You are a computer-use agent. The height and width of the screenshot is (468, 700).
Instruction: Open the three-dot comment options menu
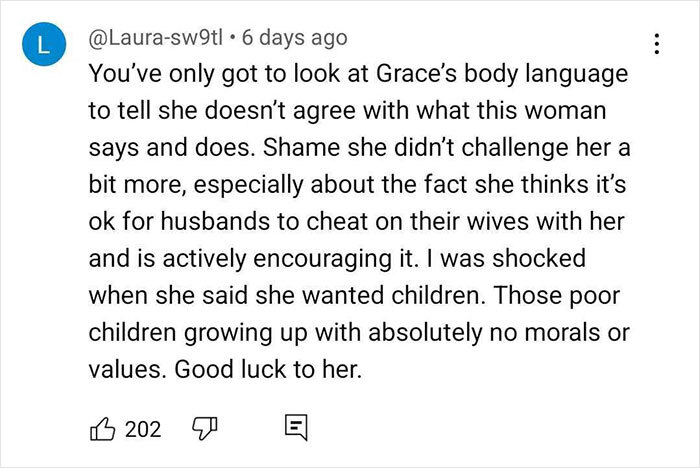(x=657, y=44)
